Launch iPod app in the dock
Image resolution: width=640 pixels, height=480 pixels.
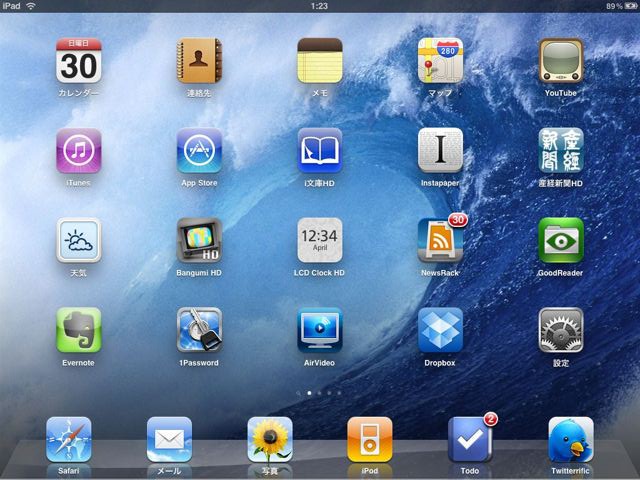coord(370,439)
